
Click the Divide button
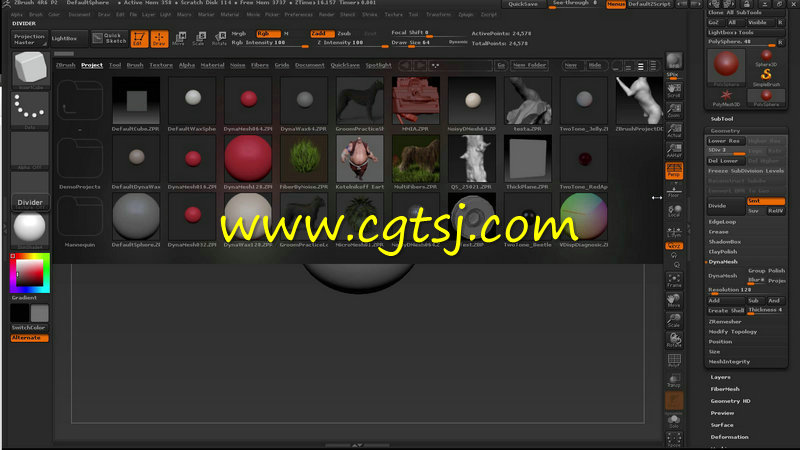725,206
